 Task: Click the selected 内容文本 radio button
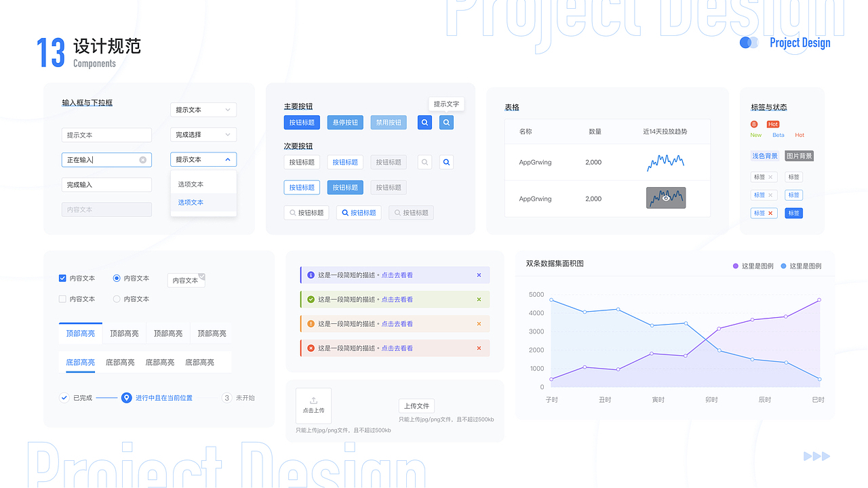(117, 279)
